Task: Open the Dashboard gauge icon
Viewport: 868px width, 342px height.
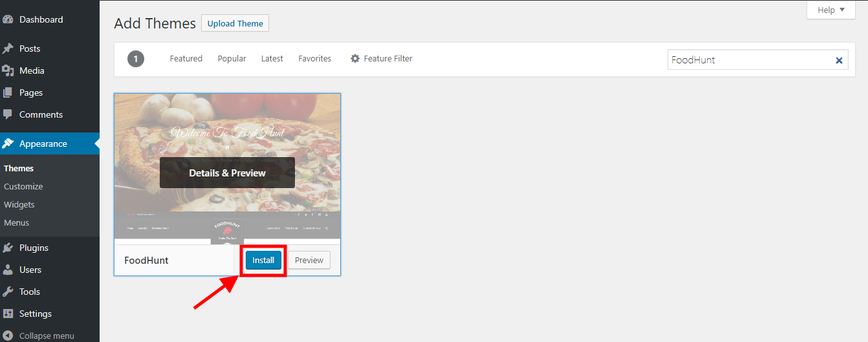Action: click(x=8, y=19)
